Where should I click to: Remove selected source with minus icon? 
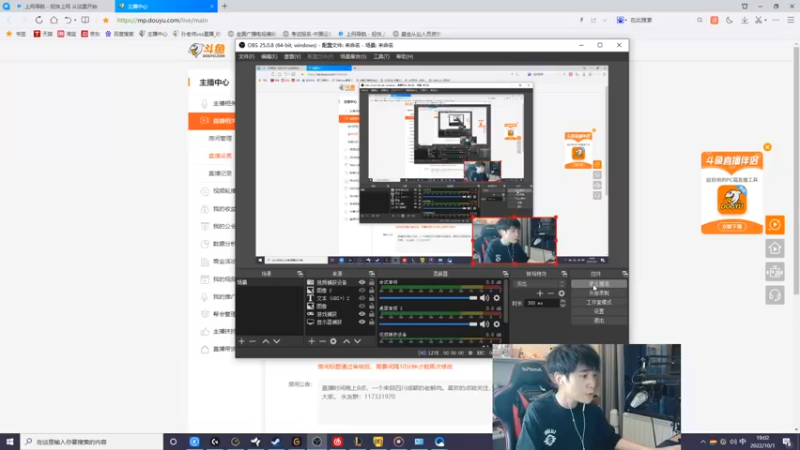(x=322, y=341)
